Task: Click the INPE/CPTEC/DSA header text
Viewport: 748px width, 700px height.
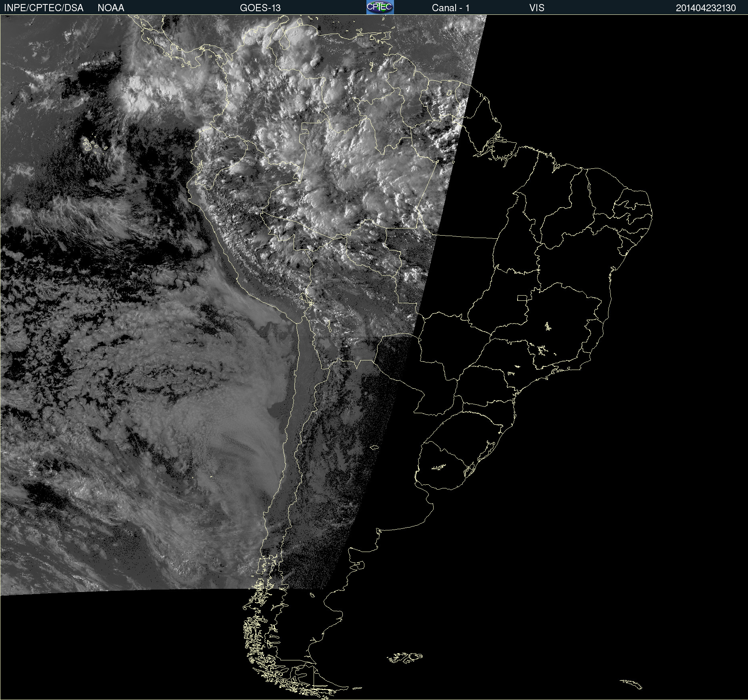Action: (44, 8)
